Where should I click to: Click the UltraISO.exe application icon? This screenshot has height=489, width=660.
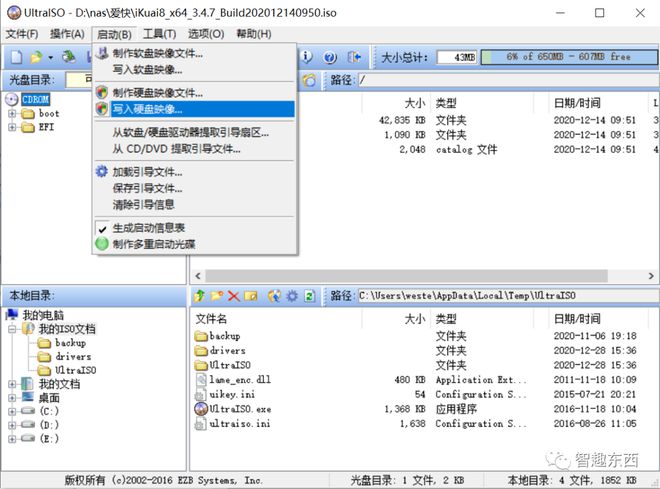201,409
